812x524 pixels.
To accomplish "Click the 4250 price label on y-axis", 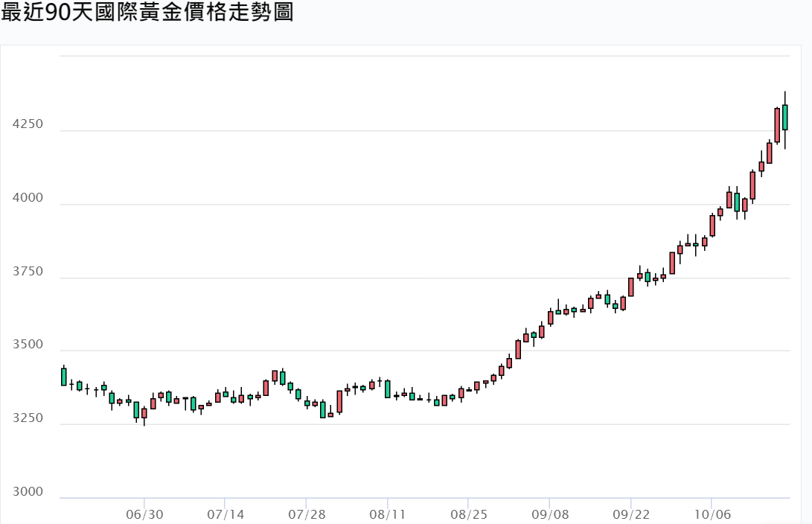I will click(x=28, y=125).
